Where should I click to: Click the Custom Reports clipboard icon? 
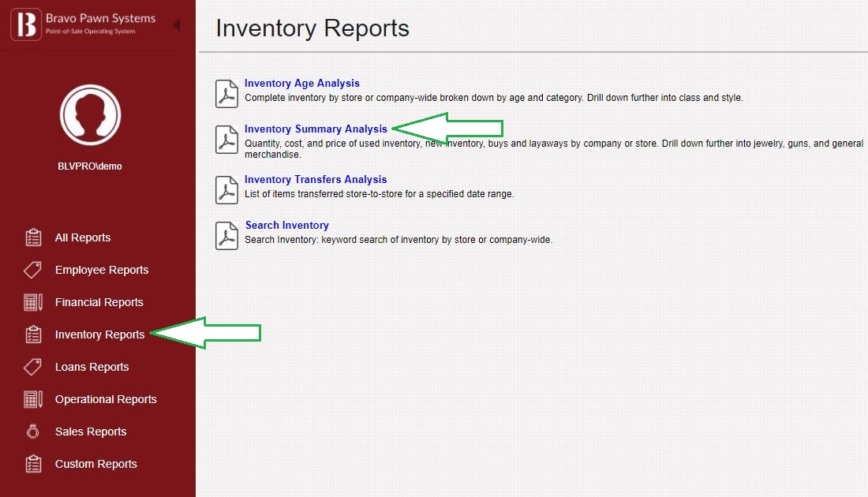coord(33,464)
